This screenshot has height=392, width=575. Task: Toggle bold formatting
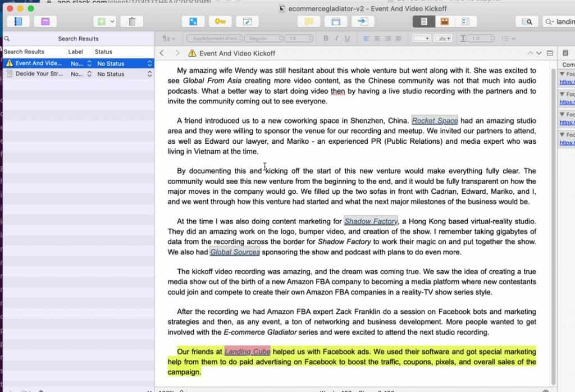point(326,38)
